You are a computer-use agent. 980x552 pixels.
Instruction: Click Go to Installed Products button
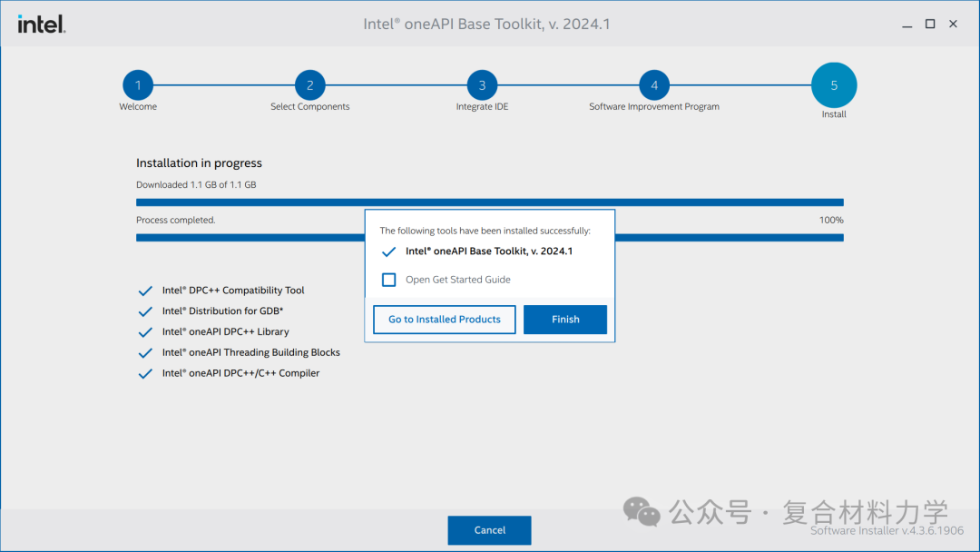[445, 320]
